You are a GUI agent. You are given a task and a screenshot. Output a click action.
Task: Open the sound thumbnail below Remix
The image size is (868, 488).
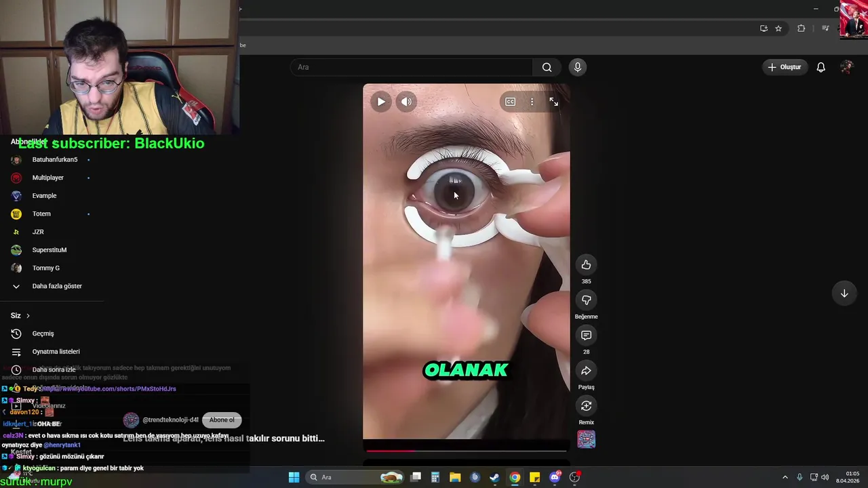586,439
